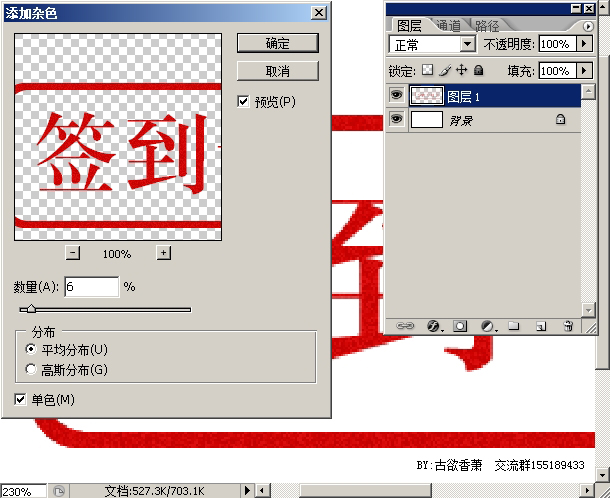Click horizontal scrollbar left arrow
This screenshot has width=610, height=498.
click(x=263, y=491)
